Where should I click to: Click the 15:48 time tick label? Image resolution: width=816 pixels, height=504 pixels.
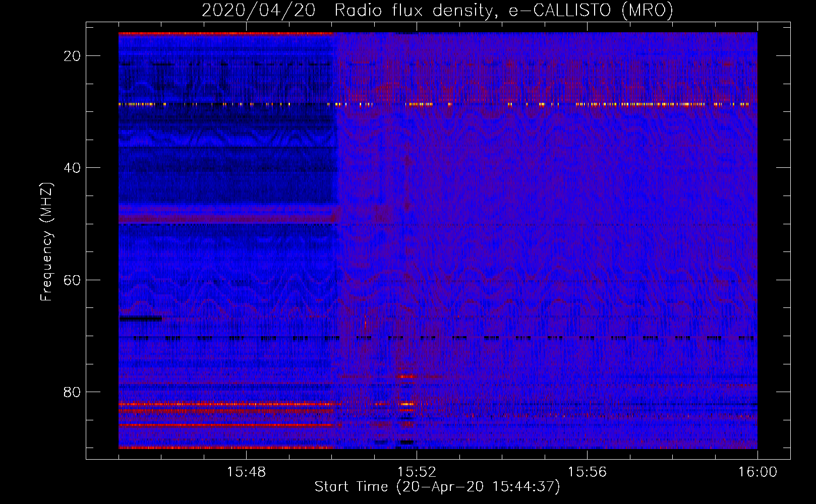pyautogui.click(x=246, y=472)
